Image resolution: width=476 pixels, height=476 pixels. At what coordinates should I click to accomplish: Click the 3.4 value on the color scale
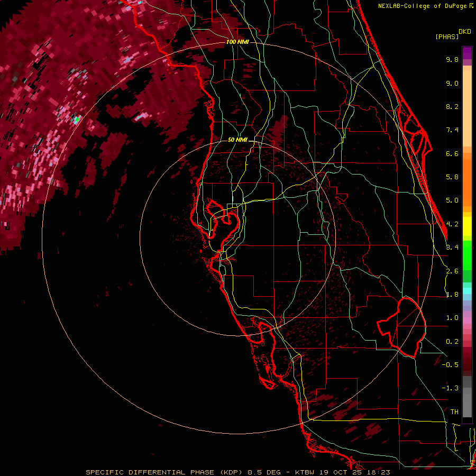[452, 248]
